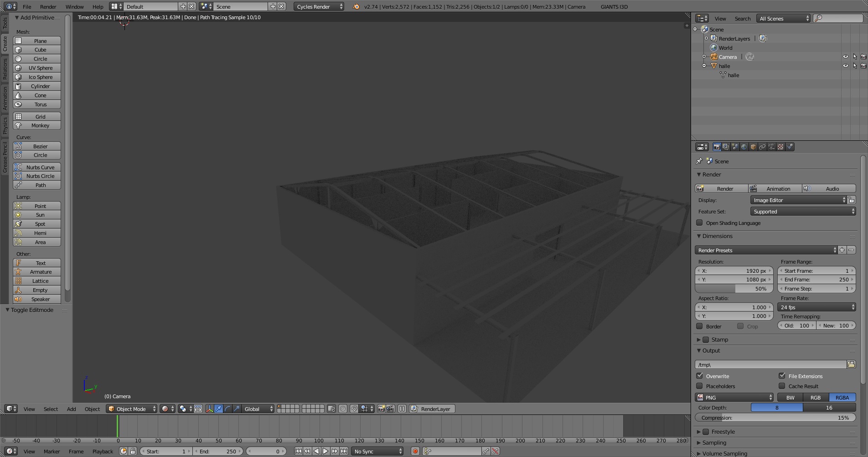Disable the Overwrite checkbox
The image size is (868, 457).
699,376
